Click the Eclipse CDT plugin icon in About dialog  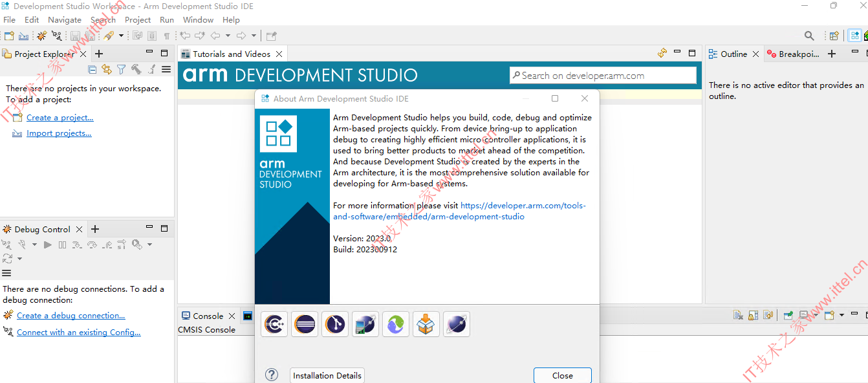coord(274,324)
